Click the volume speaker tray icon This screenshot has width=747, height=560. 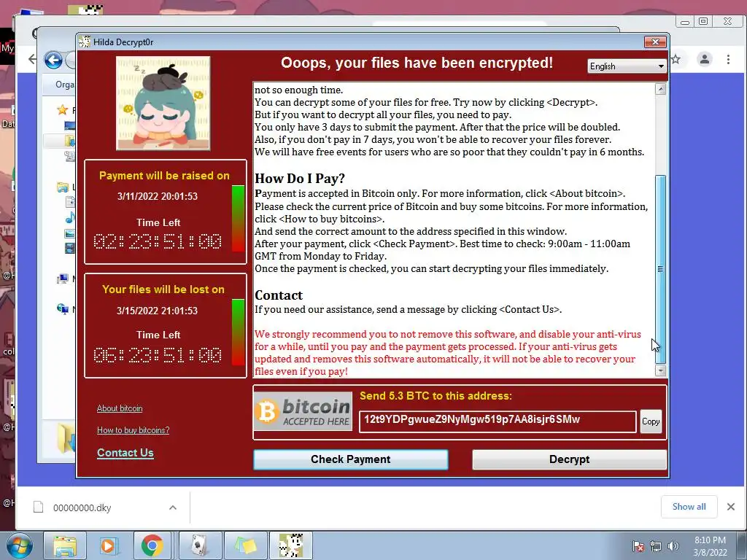[673, 546]
